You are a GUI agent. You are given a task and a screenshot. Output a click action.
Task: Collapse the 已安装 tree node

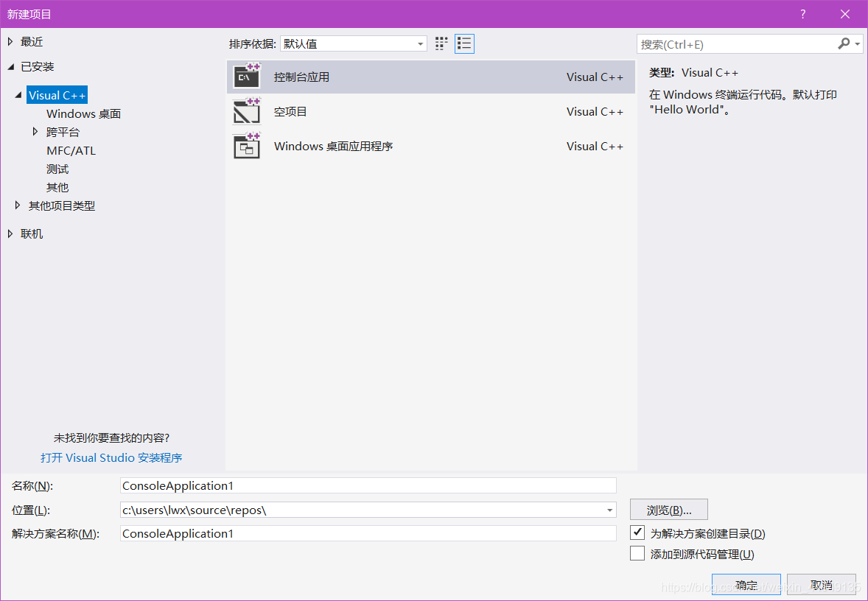[x=10, y=67]
